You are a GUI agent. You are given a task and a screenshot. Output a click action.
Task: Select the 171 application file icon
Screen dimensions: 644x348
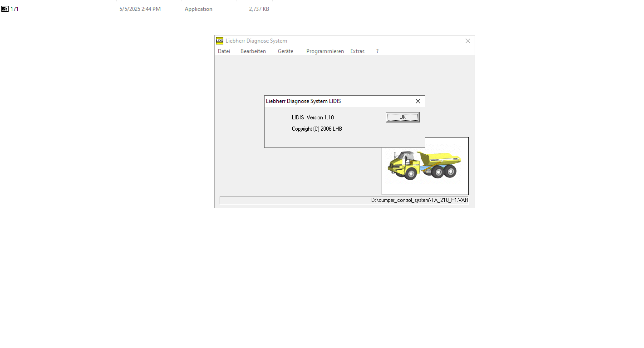tap(5, 9)
